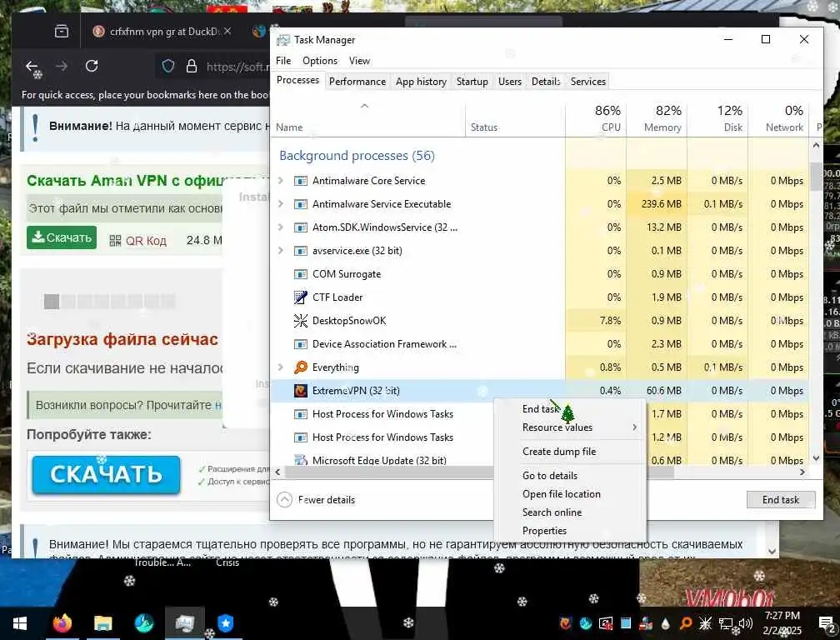Click the End task button at bottom right
This screenshot has height=640, width=840.
click(781, 500)
